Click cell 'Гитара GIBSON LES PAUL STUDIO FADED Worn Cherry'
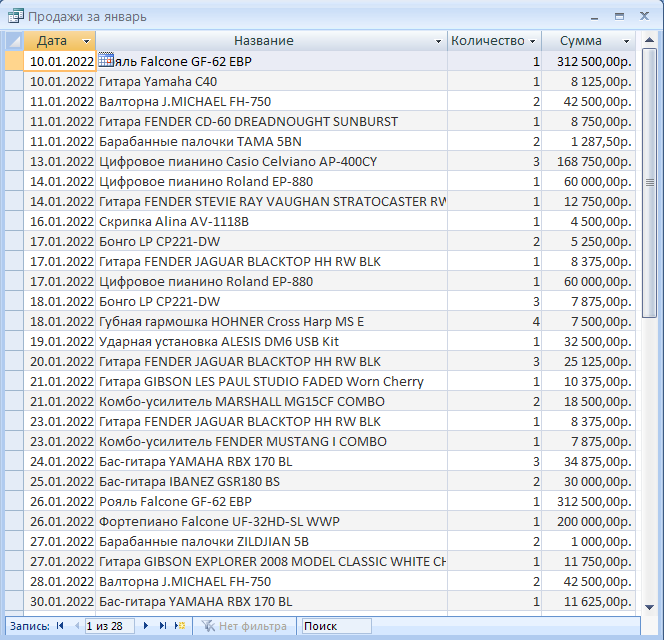Screen dimensions: 664x640 pyautogui.click(x=271, y=382)
